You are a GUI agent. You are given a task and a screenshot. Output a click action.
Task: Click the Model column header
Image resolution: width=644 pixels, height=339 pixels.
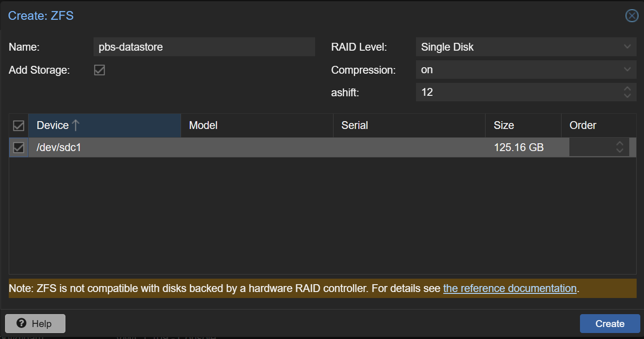(x=256, y=125)
